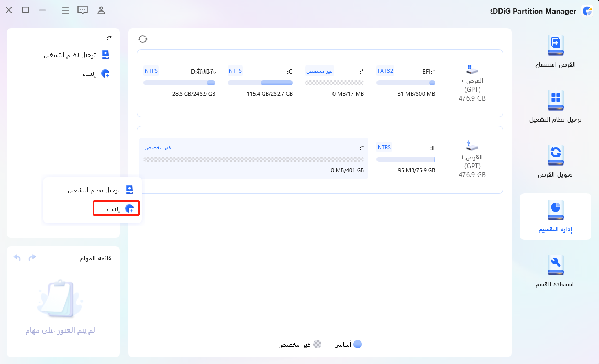Open Partition Recovery (استعادة القسم) wrench icon

(555, 266)
